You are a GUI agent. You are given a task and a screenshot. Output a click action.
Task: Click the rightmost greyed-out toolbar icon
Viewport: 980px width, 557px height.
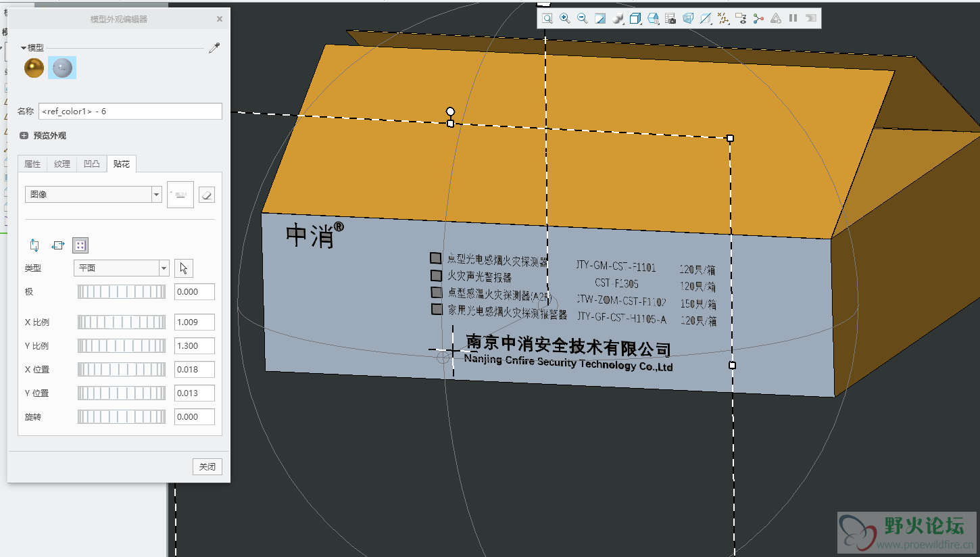pos(811,19)
